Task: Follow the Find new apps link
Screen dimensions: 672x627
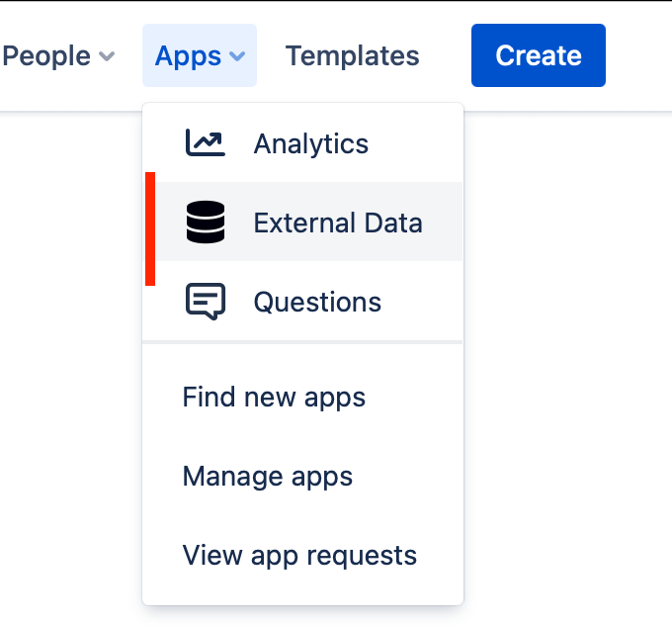Action: [x=274, y=398]
